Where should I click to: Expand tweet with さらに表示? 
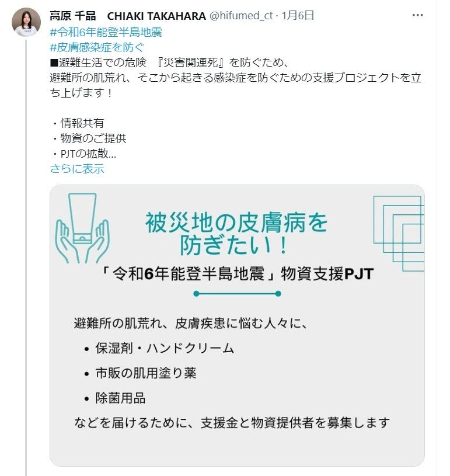click(77, 168)
